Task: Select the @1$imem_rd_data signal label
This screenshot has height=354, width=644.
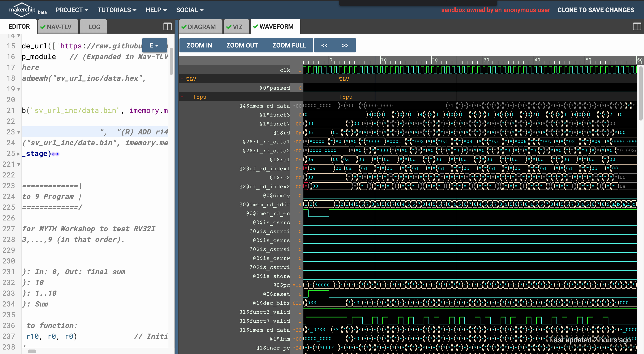Action: (264, 330)
